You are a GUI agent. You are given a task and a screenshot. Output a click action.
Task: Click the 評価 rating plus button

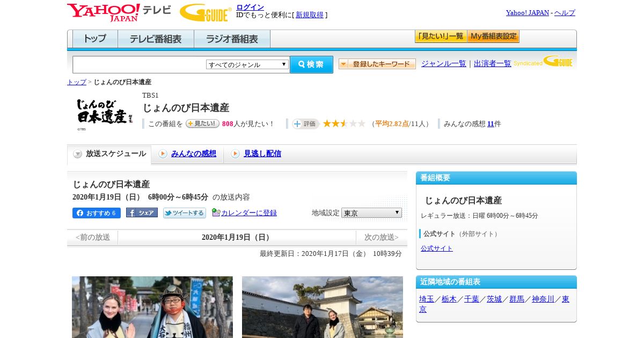(x=305, y=124)
